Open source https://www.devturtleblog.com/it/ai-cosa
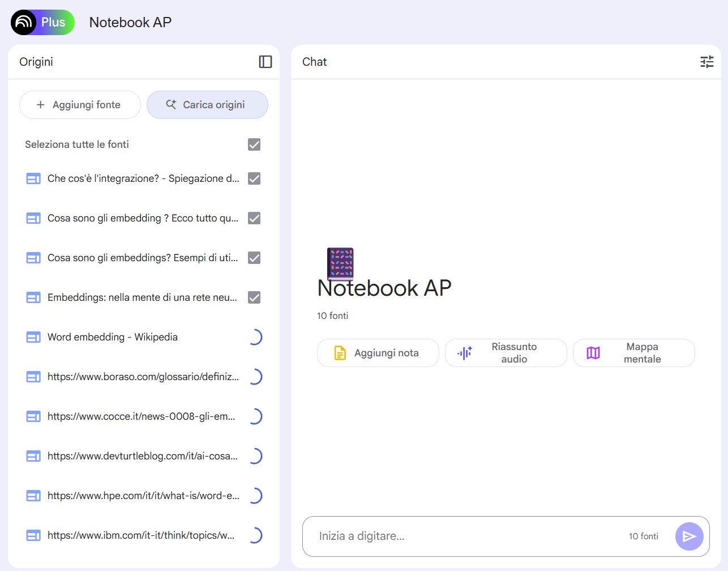The width and height of the screenshot is (728, 571). tap(143, 456)
